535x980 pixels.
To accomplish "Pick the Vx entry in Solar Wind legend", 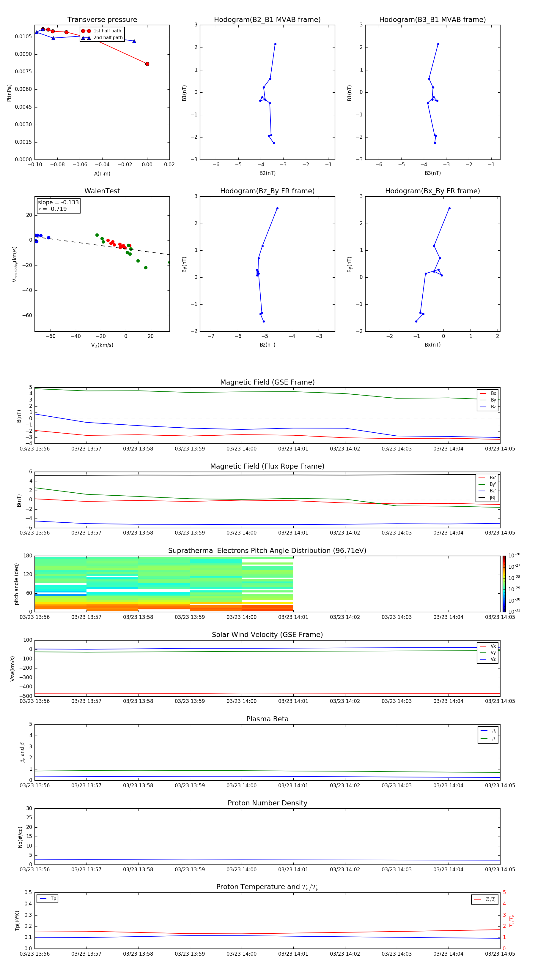I will coord(488,647).
